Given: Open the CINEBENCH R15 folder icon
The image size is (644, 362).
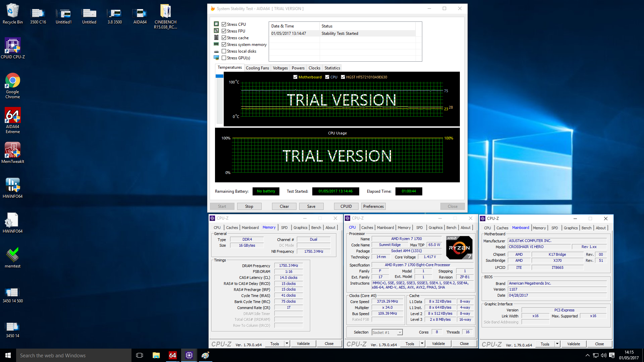Looking at the screenshot, I should [165, 16].
